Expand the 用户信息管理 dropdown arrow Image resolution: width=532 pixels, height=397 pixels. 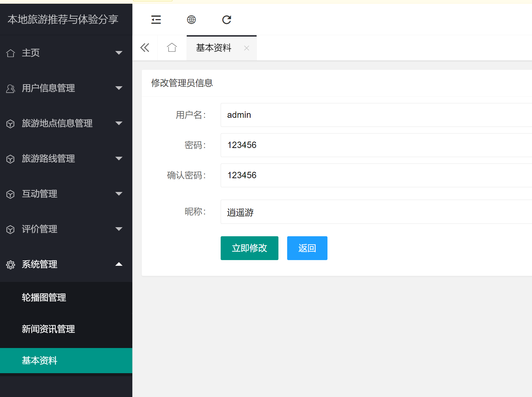click(x=119, y=88)
